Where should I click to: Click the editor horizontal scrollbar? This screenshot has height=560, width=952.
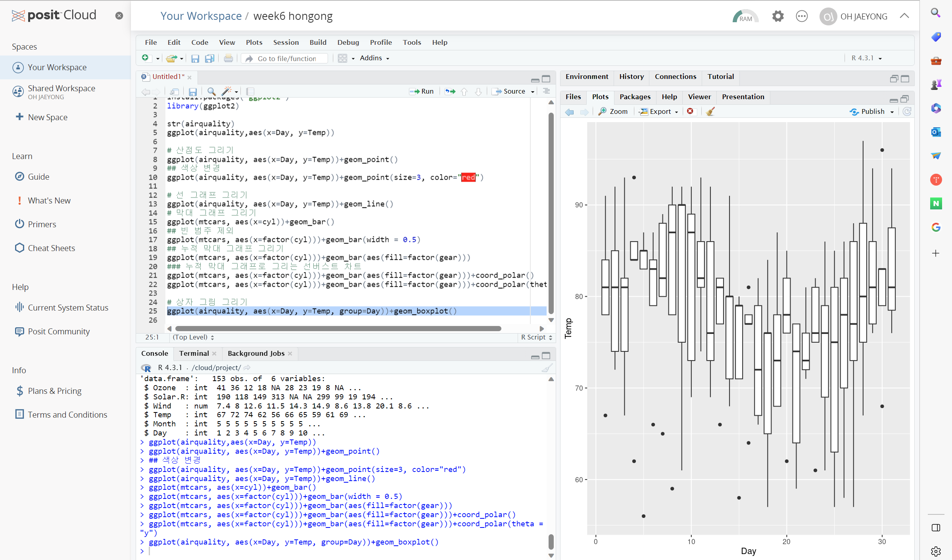pos(338,329)
